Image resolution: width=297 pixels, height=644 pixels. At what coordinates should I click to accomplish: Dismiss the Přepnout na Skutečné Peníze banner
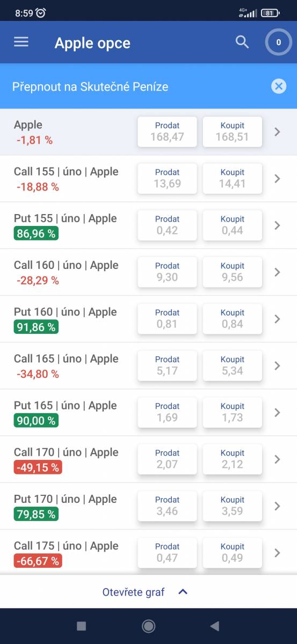tap(278, 86)
